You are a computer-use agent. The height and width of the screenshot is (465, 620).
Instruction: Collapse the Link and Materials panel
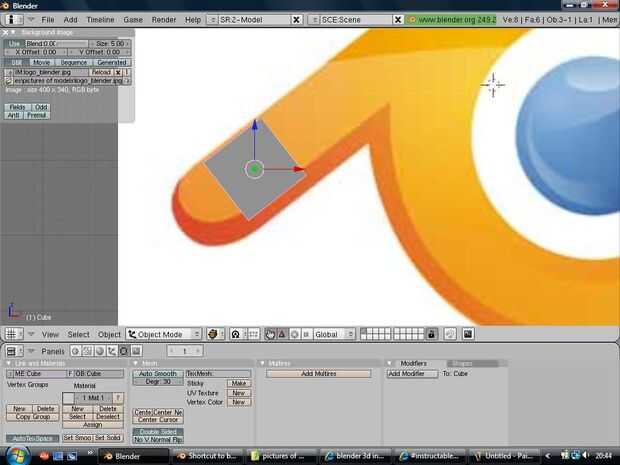(x=8, y=363)
